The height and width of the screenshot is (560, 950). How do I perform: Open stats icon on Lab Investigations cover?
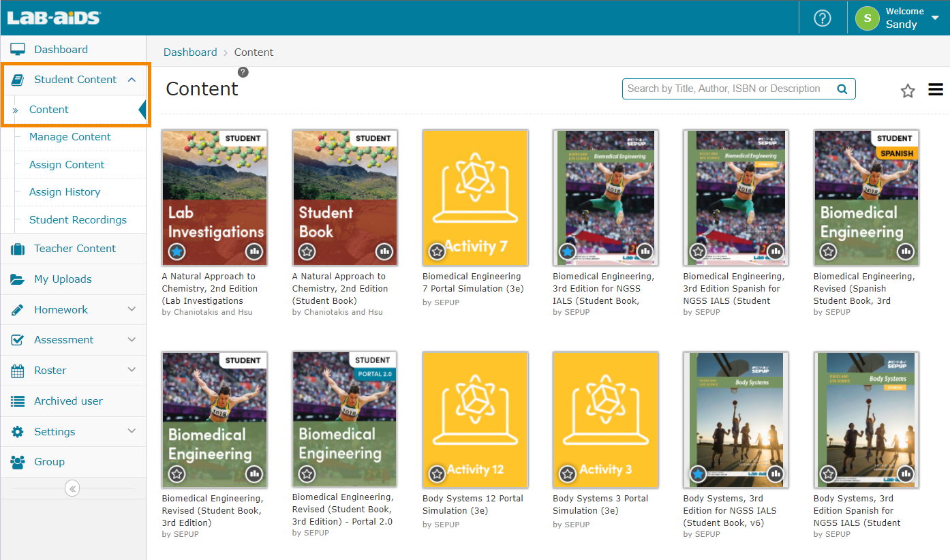254,252
